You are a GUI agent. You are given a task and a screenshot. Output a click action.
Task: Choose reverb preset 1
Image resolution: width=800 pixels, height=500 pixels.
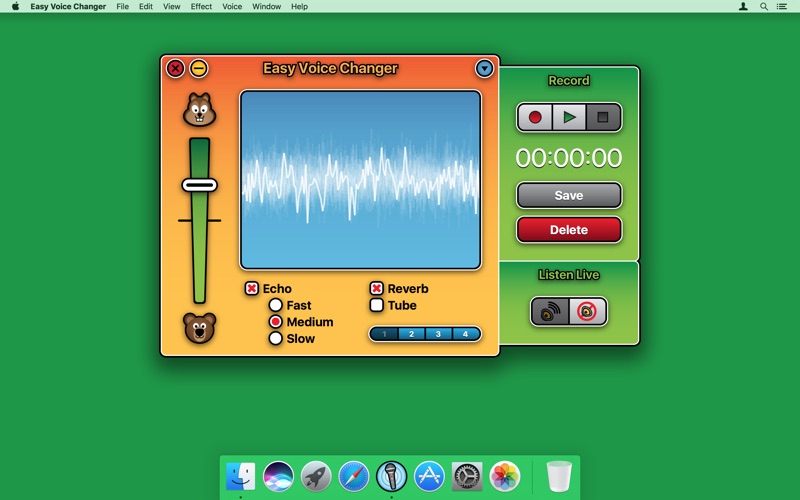384,334
